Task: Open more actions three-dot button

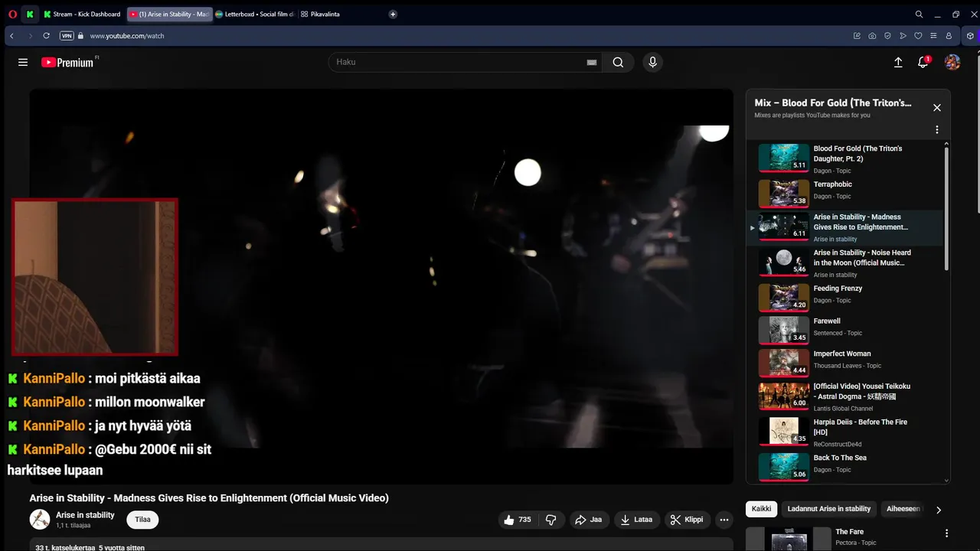Action: click(x=724, y=520)
